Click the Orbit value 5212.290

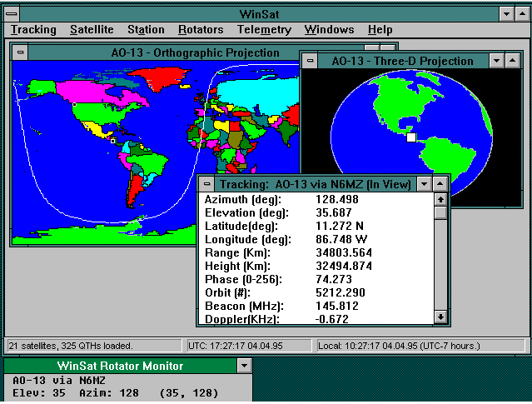click(341, 292)
